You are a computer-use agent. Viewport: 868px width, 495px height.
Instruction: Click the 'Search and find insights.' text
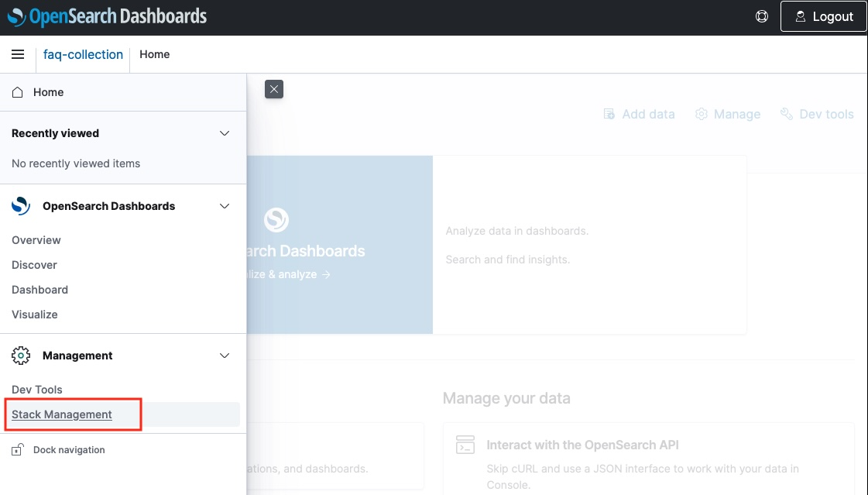point(508,260)
